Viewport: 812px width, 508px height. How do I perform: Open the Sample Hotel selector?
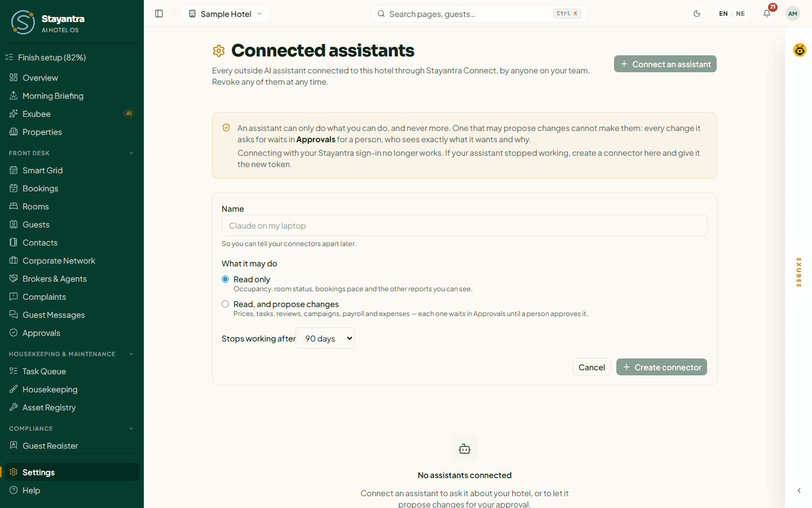(x=226, y=14)
